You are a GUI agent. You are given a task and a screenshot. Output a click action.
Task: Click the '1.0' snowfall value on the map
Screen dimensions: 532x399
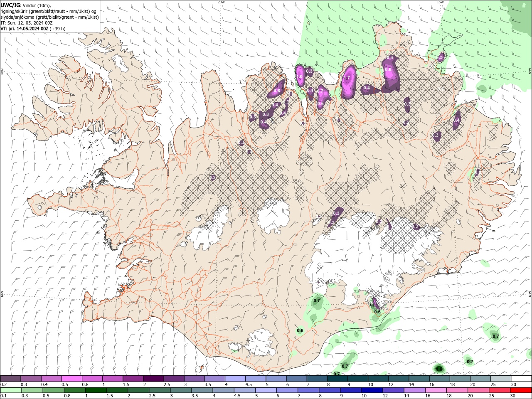[299, 76]
